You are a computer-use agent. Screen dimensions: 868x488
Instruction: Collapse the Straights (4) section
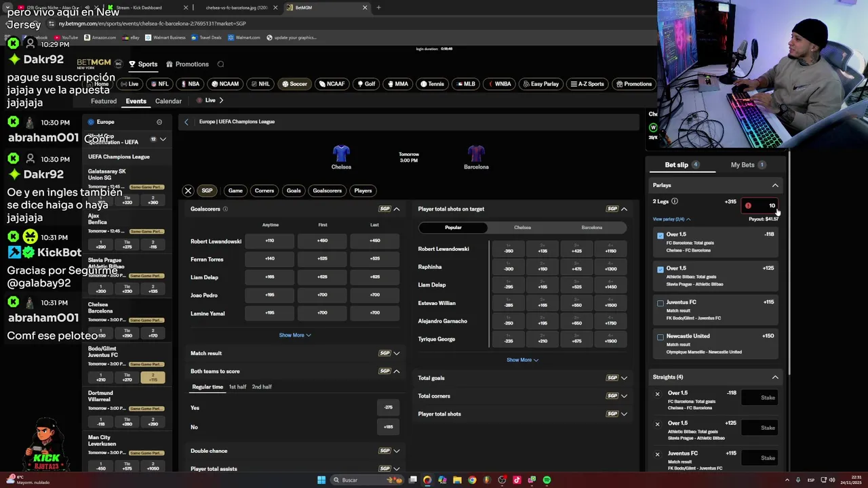tap(775, 377)
